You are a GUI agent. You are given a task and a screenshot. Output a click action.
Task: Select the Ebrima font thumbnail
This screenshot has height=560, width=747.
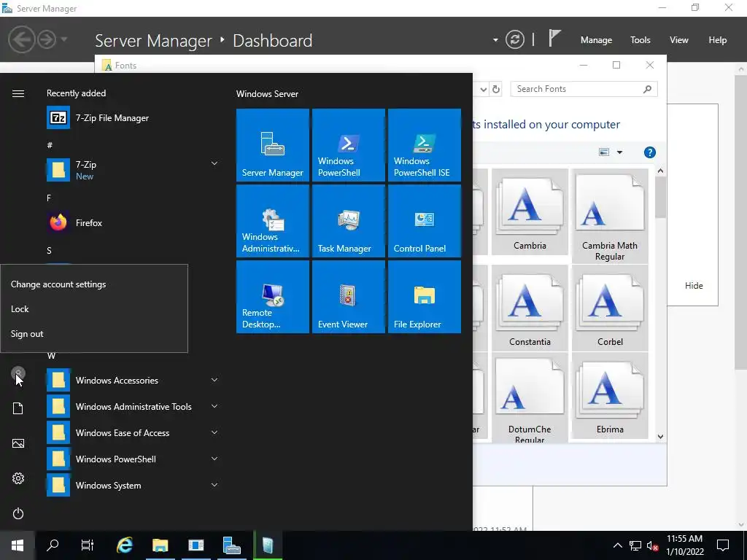tap(610, 395)
